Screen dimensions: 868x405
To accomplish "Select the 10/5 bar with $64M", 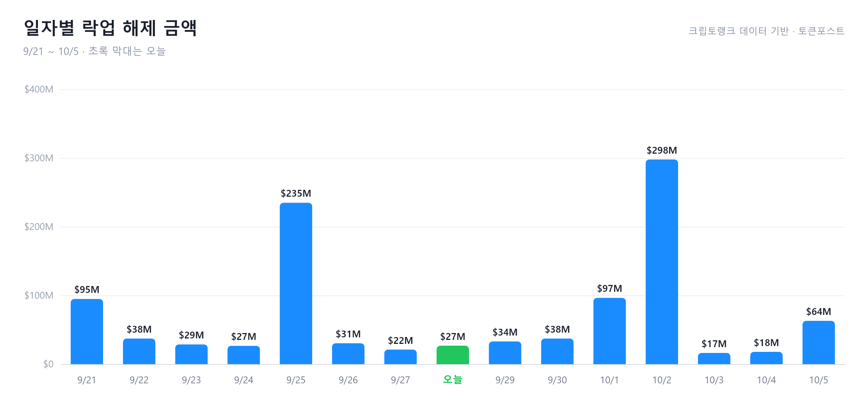I will 818,342.
